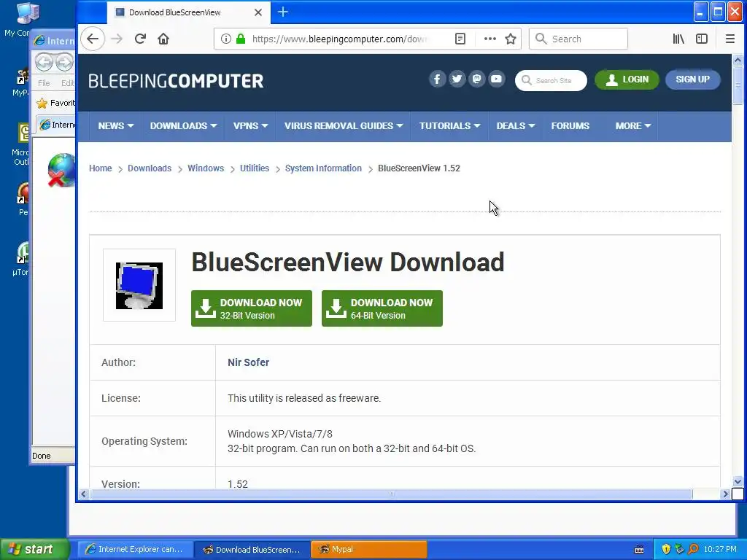Open the Downloads breadcrumb link

coord(150,168)
